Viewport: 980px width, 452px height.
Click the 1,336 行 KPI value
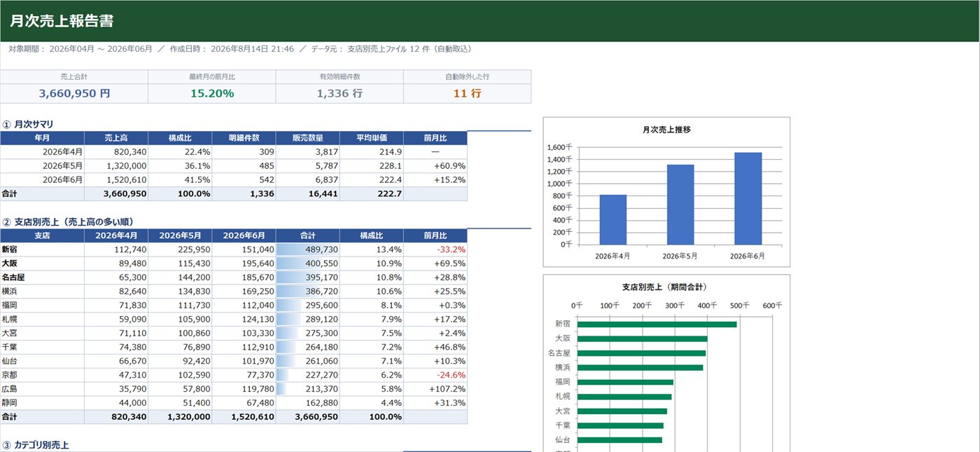(339, 93)
